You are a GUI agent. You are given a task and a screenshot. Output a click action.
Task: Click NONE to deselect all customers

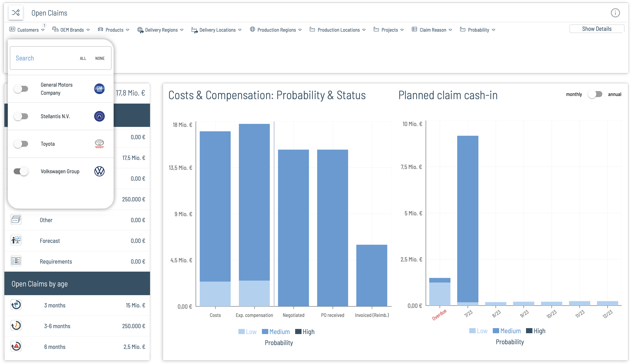pyautogui.click(x=99, y=58)
